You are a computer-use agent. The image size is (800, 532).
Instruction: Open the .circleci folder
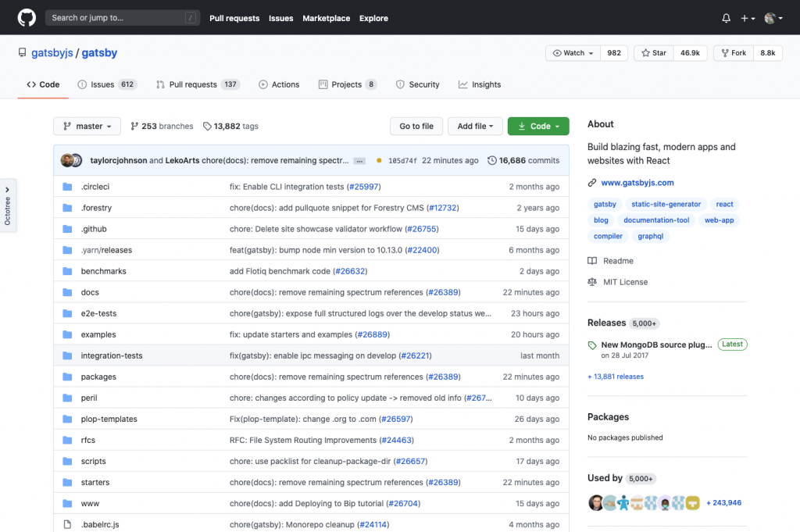coord(95,187)
